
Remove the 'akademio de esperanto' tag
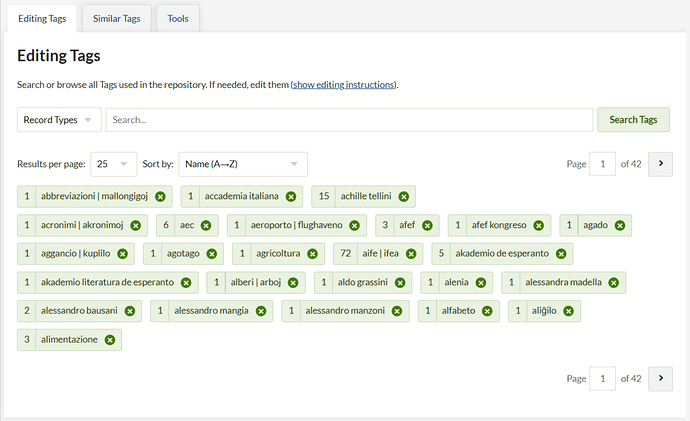coord(562,254)
